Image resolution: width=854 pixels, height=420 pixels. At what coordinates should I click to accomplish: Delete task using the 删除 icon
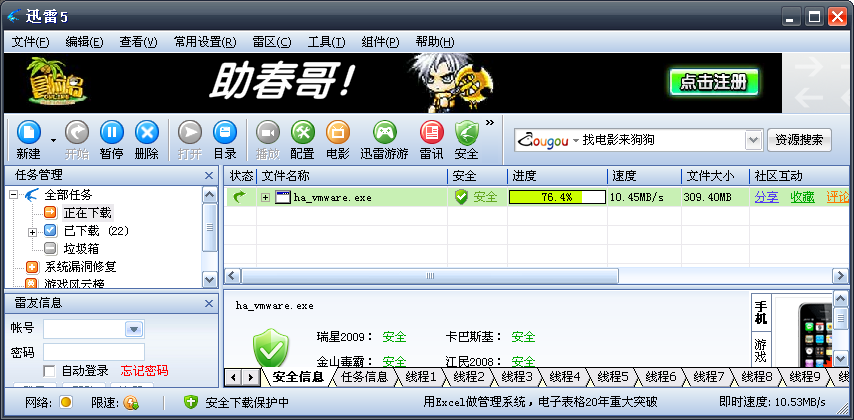point(147,132)
